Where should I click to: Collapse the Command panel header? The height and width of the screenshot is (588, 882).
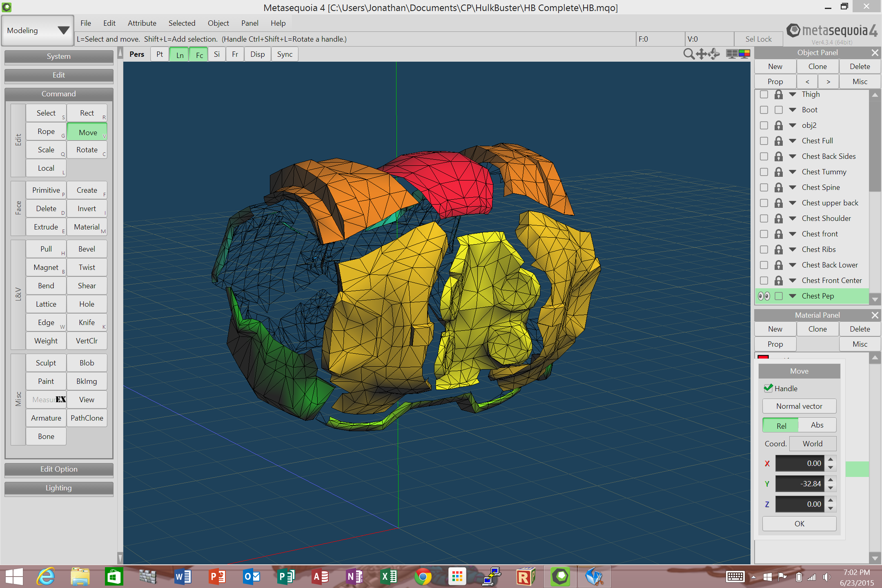(x=59, y=94)
